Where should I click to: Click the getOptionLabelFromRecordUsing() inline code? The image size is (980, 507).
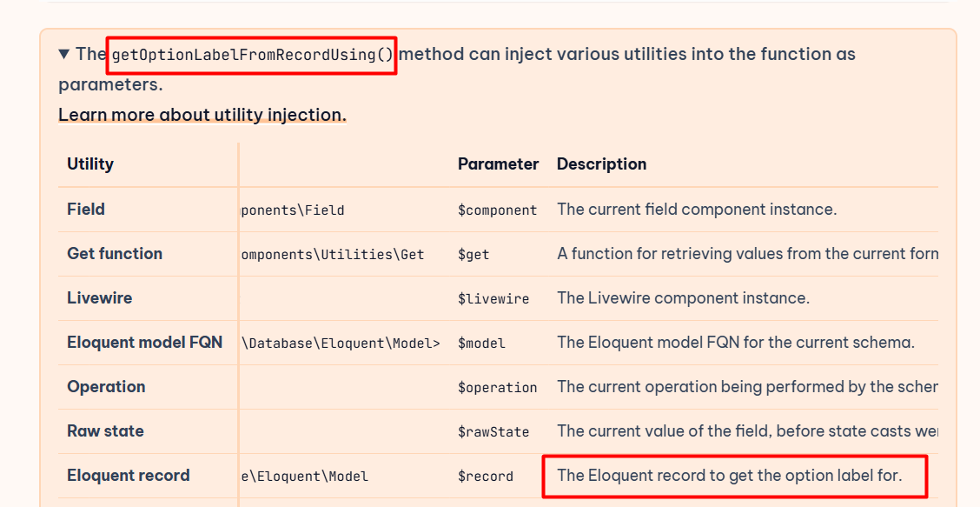pyautogui.click(x=253, y=55)
